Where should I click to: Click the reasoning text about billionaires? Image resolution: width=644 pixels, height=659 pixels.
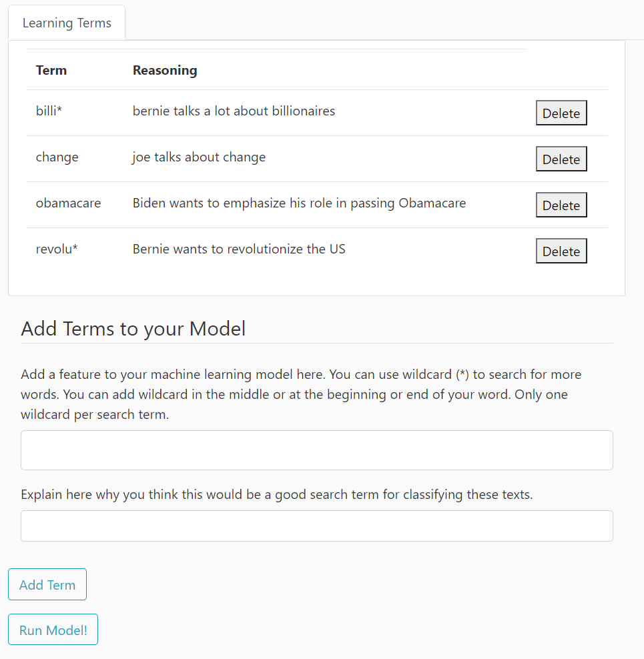coord(234,111)
